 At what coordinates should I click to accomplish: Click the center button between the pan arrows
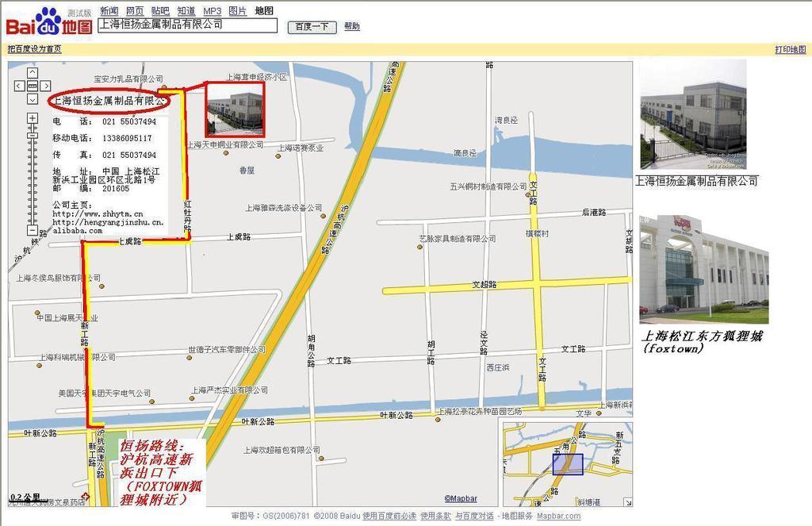click(x=32, y=86)
